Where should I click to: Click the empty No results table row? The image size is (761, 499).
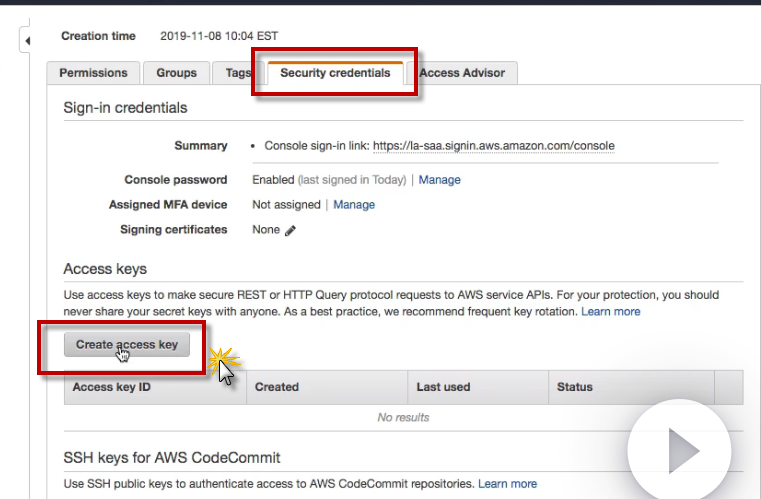pos(403,418)
